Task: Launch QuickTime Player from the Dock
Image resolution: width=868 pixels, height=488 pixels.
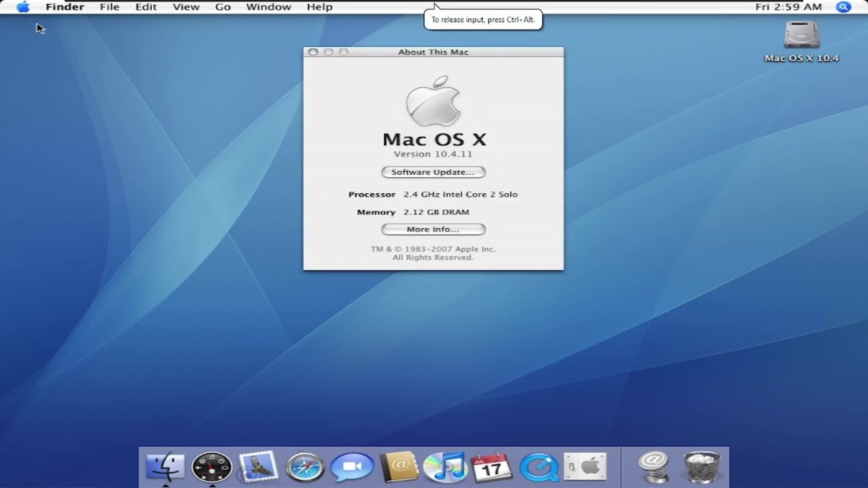Action: point(539,467)
